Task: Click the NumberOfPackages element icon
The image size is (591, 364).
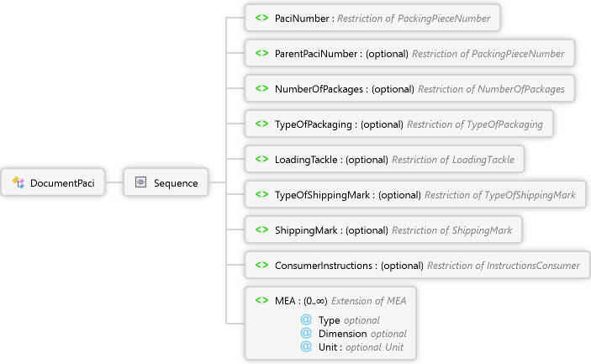Action: tap(261, 89)
